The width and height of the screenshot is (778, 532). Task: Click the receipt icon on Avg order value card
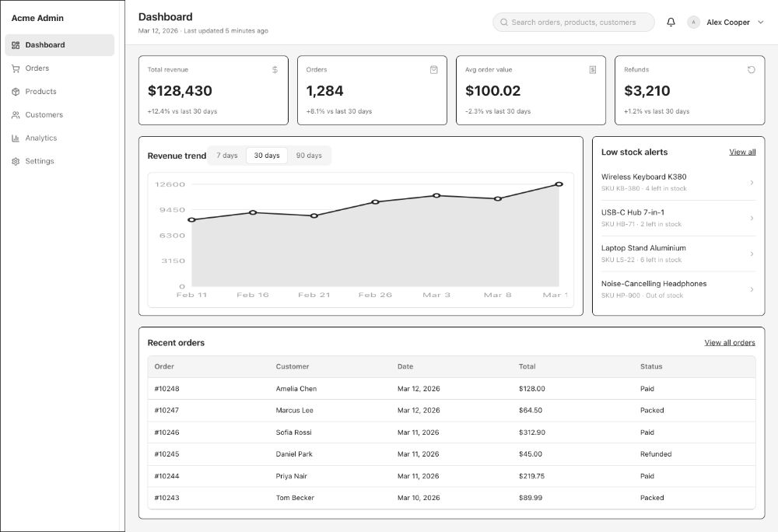(x=592, y=70)
